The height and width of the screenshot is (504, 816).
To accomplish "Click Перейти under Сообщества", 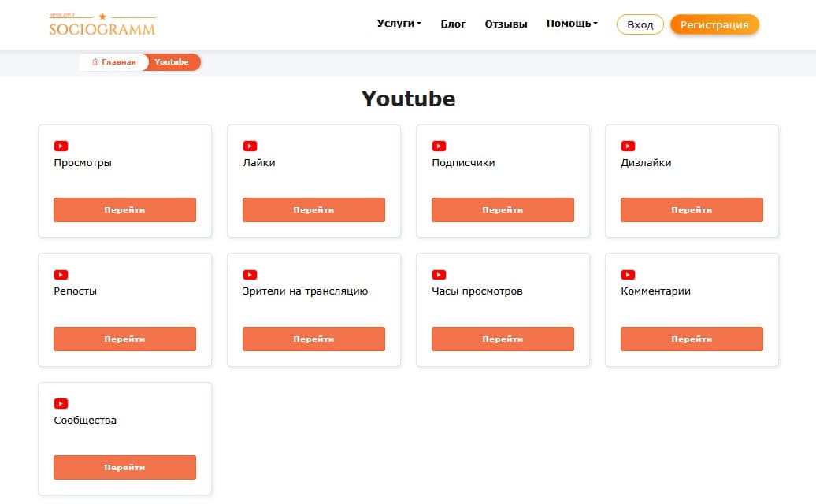I will pos(125,467).
